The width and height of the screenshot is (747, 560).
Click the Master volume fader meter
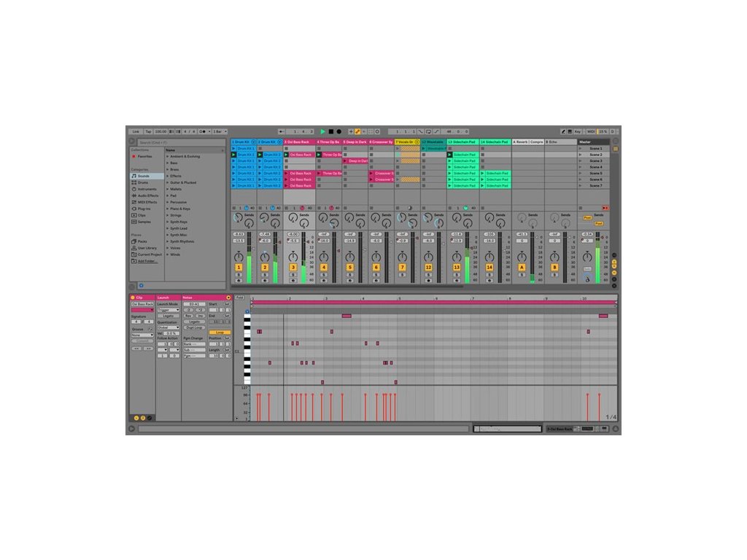click(598, 257)
